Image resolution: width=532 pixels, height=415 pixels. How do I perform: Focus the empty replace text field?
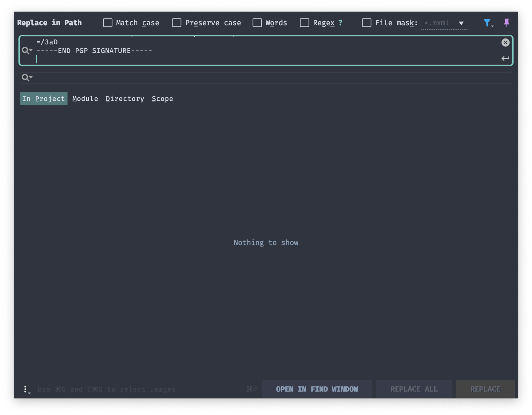pos(266,78)
